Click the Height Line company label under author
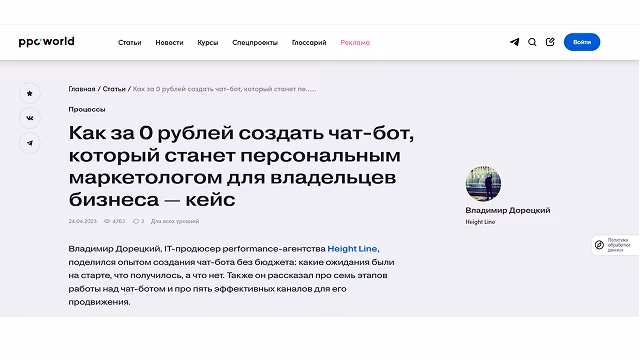 480,222
